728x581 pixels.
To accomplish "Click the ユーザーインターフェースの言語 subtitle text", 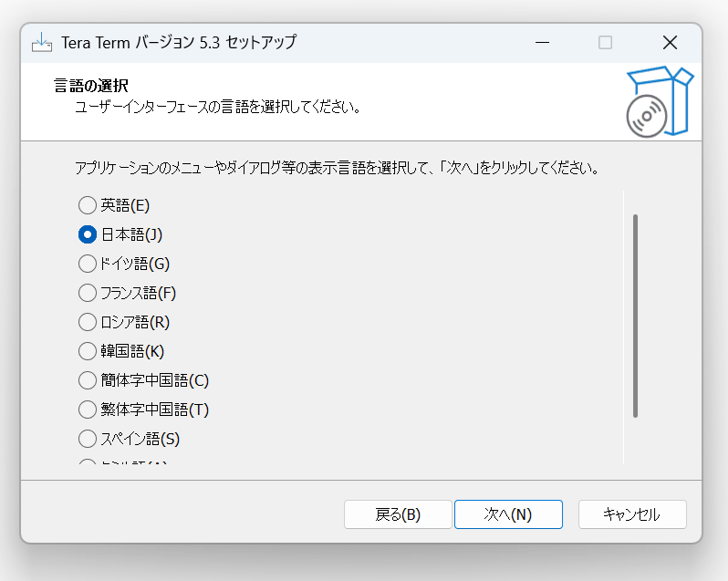I will pos(218,108).
